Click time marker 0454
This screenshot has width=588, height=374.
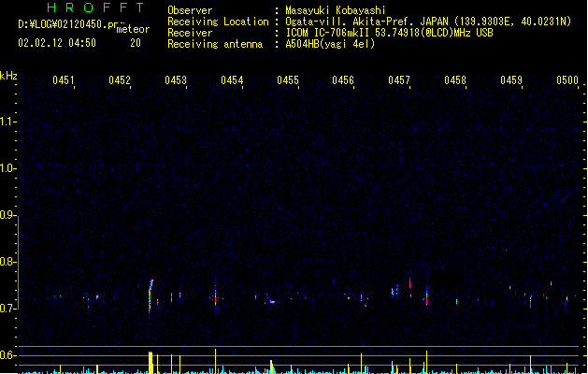tap(232, 80)
